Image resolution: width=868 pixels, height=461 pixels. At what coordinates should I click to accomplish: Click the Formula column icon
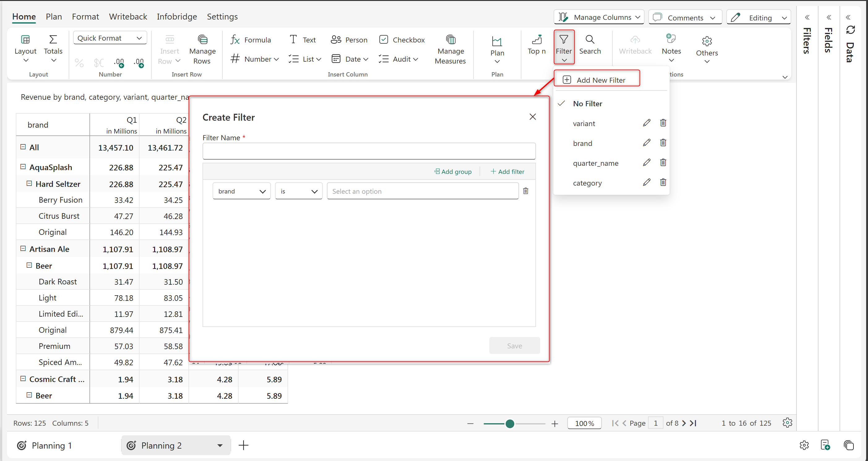click(x=235, y=40)
